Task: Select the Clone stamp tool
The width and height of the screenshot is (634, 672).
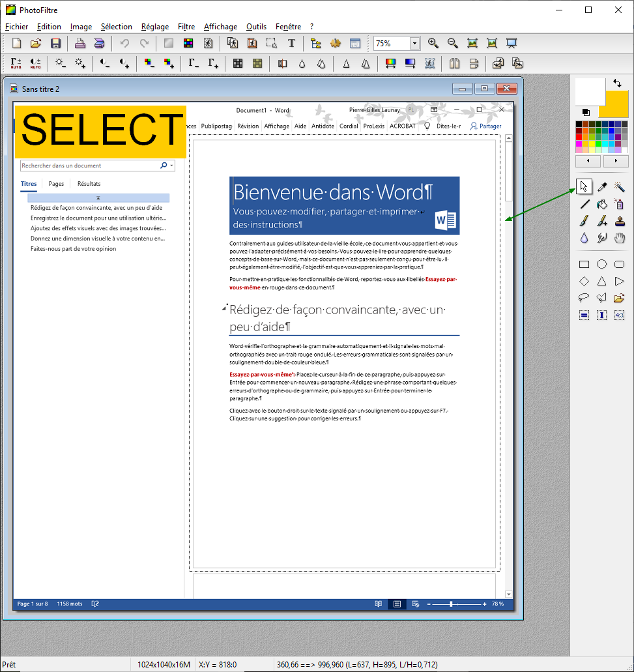Action: click(x=620, y=221)
